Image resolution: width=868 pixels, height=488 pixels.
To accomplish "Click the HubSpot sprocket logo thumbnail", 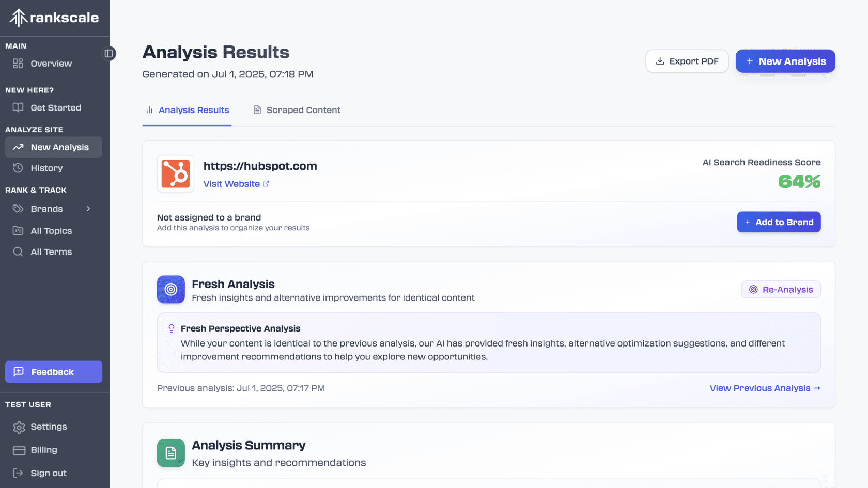I will click(175, 174).
